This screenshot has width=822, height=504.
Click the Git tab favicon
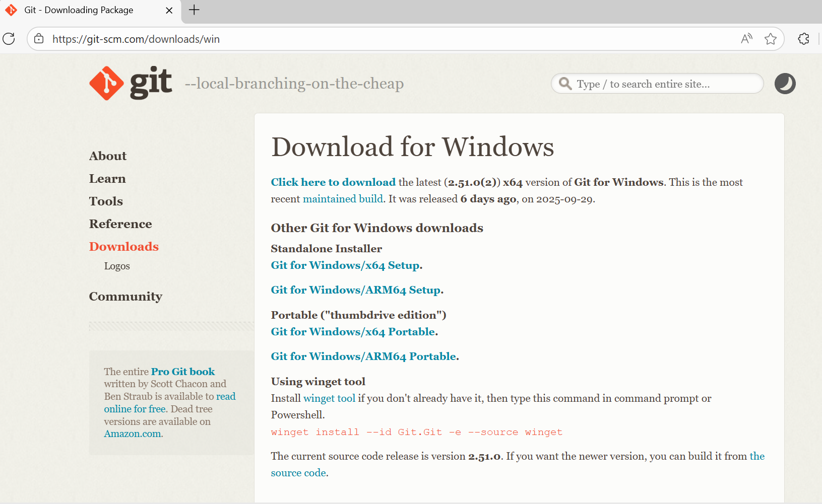pyautogui.click(x=11, y=10)
